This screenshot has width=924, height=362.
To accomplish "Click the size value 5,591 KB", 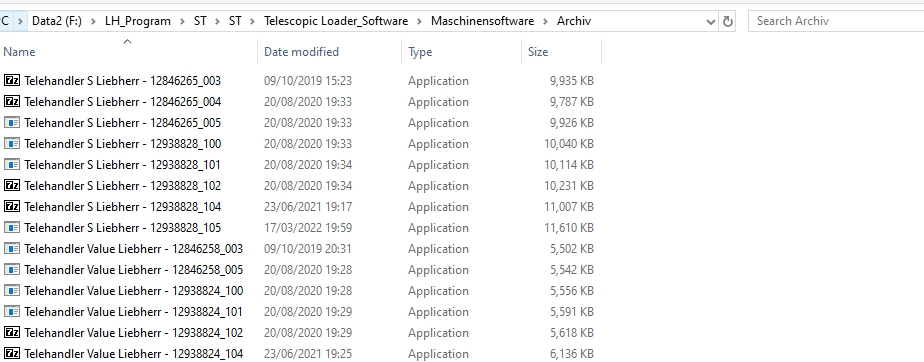I will tap(572, 311).
